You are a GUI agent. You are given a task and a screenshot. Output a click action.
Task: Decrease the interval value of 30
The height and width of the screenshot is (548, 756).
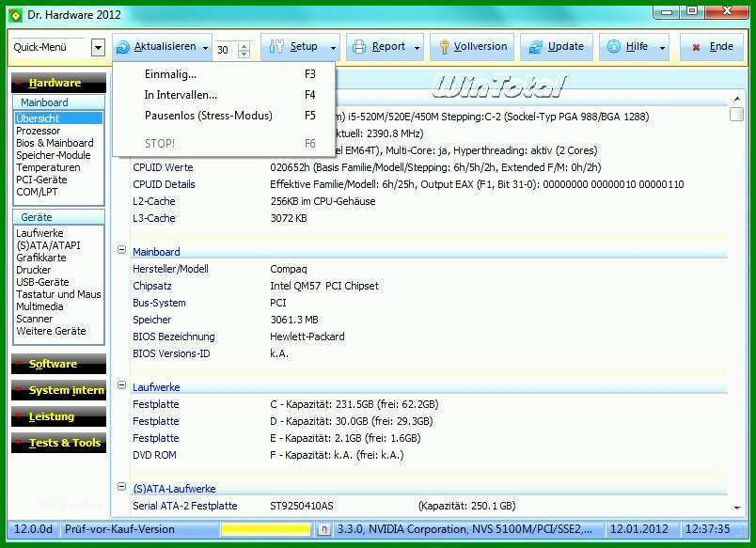(244, 53)
